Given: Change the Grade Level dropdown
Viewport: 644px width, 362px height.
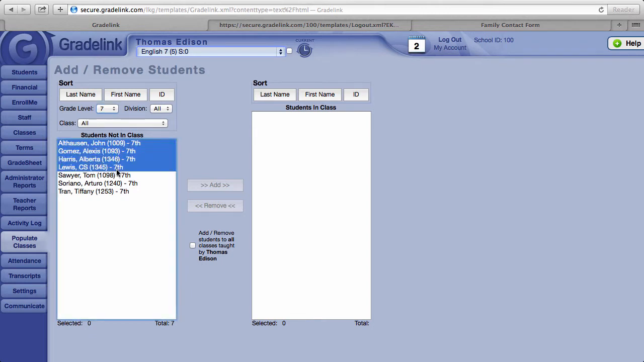Looking at the screenshot, I should click(x=107, y=109).
